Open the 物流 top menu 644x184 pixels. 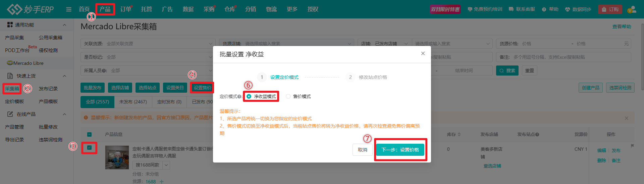coord(271,9)
